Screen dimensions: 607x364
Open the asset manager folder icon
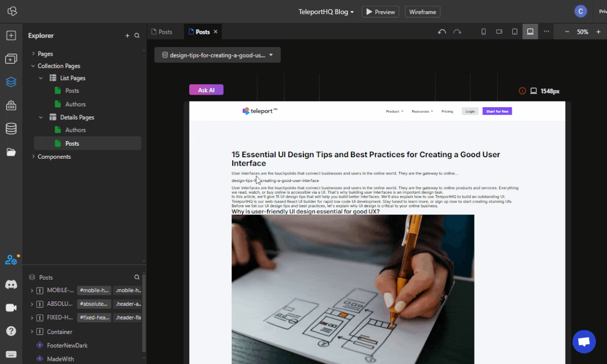coord(11,152)
